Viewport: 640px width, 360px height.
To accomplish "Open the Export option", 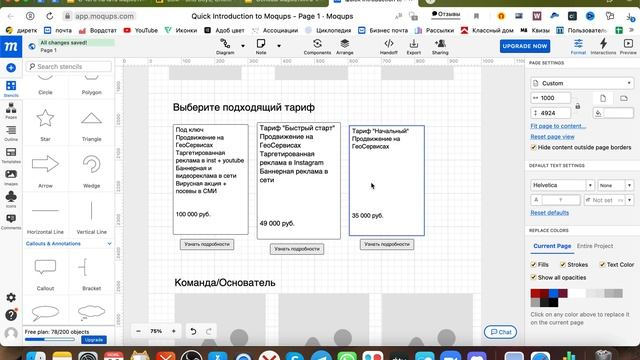I will [413, 47].
